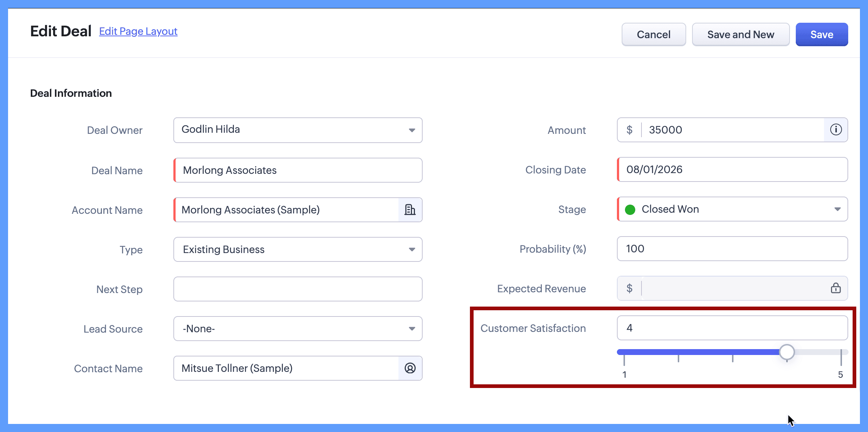Click the Probability (%) field
868x432 pixels.
point(732,249)
